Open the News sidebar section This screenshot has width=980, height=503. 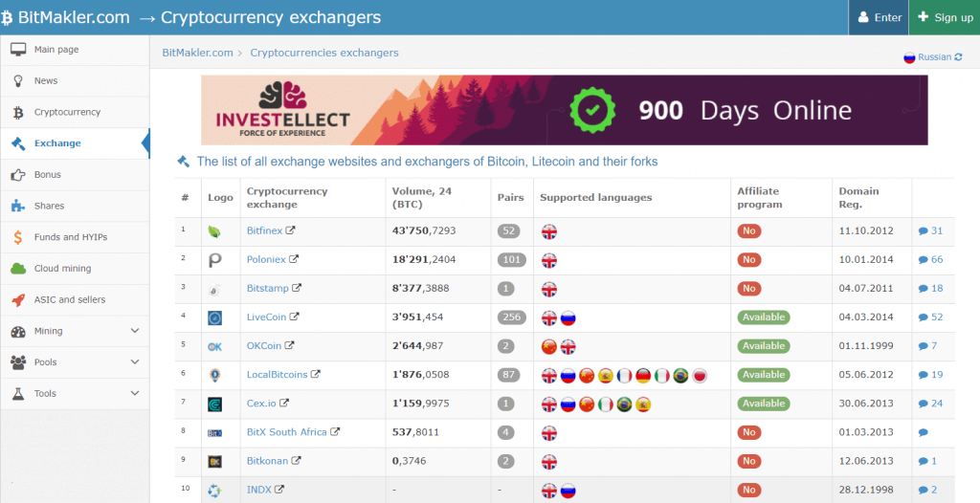click(x=75, y=80)
